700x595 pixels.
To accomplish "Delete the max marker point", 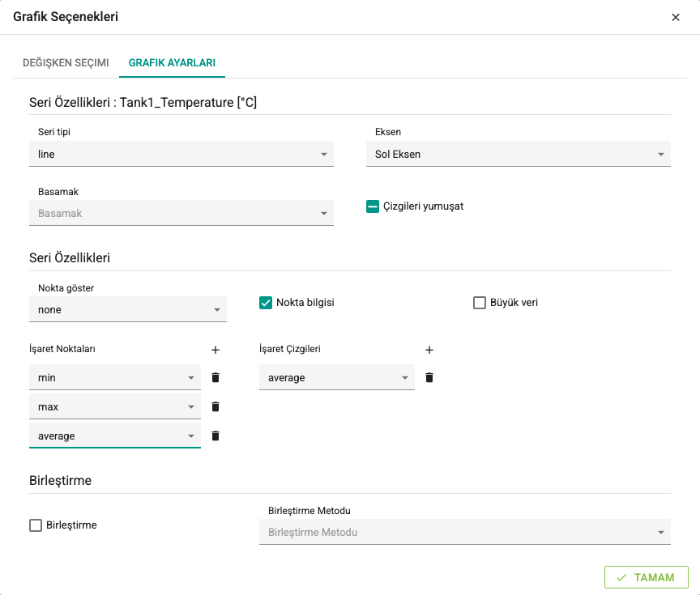I will point(216,406).
